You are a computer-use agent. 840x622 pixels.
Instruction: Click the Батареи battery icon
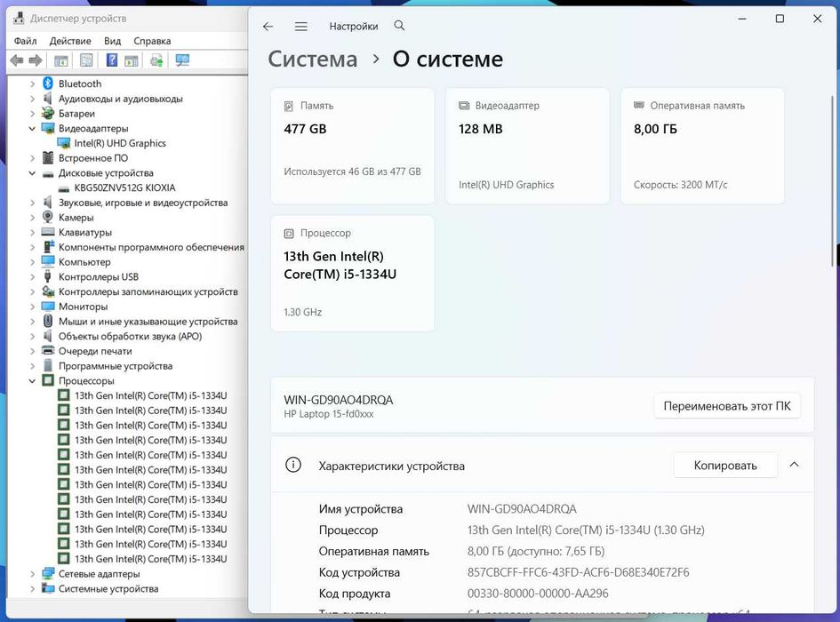pyautogui.click(x=48, y=113)
